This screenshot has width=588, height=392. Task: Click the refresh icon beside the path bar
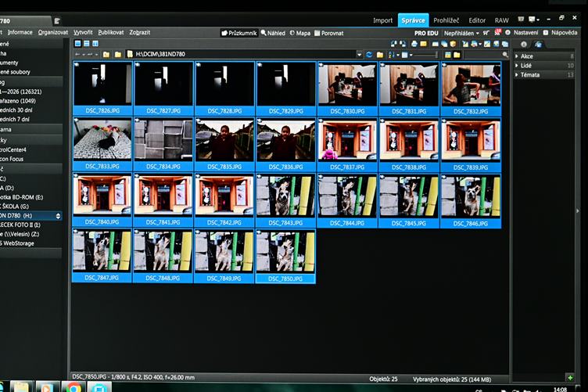pyautogui.click(x=369, y=55)
